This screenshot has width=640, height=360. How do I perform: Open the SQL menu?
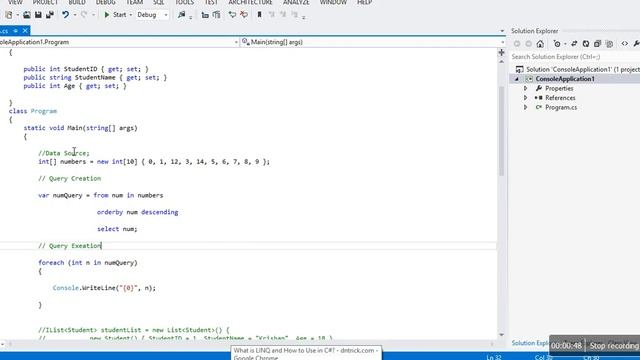[x=158, y=2]
